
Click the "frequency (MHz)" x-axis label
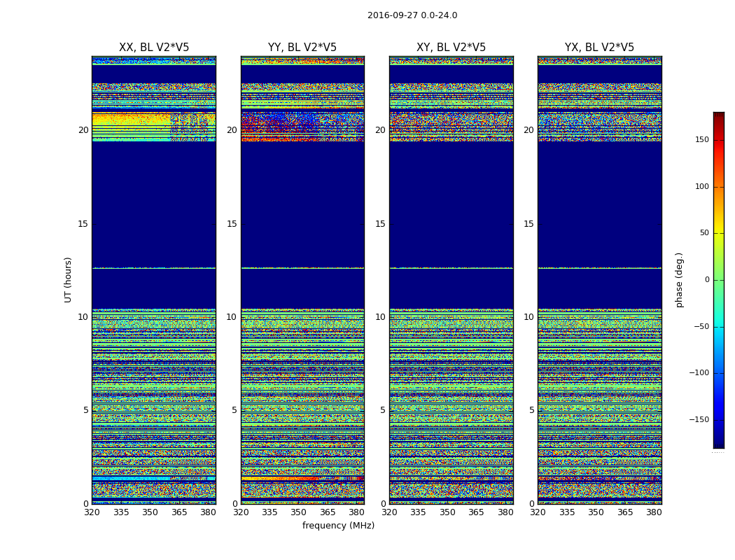[x=338, y=526]
